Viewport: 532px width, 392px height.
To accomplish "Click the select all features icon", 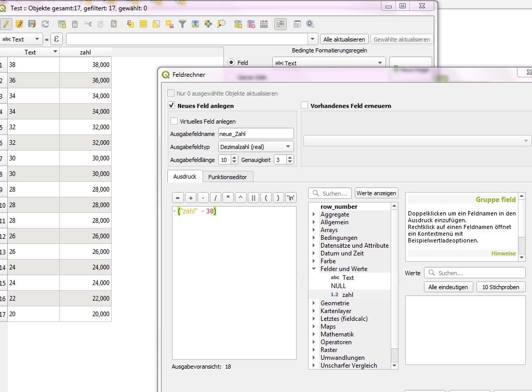I will click(143, 24).
